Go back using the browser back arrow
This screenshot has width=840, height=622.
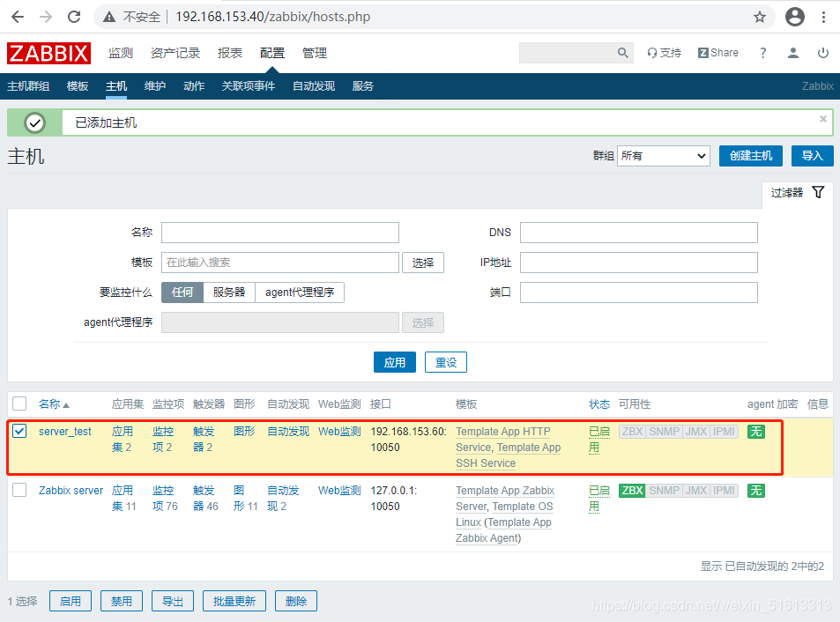coord(18,17)
